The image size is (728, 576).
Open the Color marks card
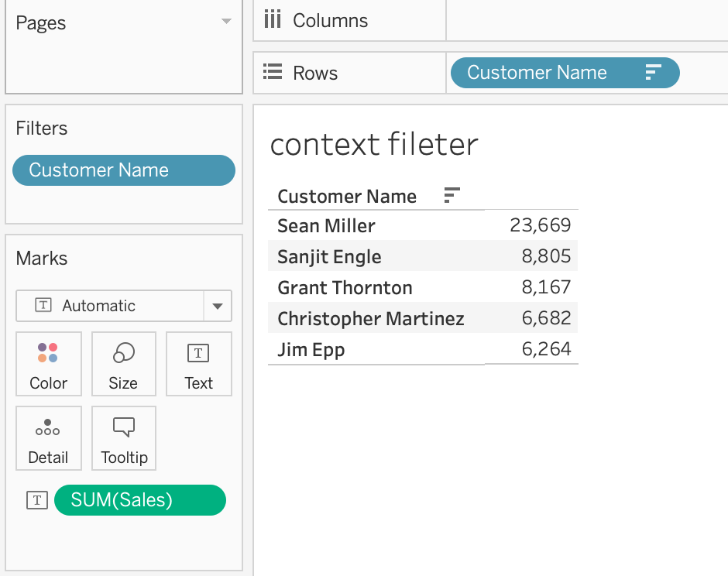point(49,364)
